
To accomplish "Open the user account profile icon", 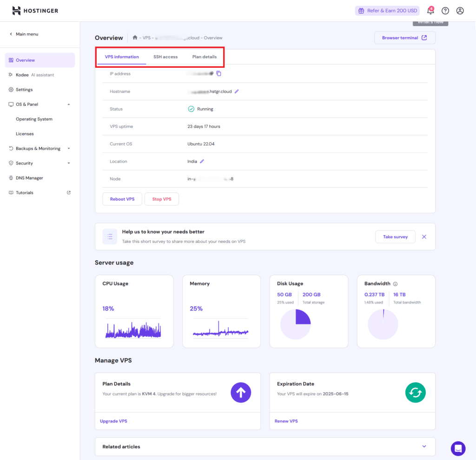I will 460,11.
